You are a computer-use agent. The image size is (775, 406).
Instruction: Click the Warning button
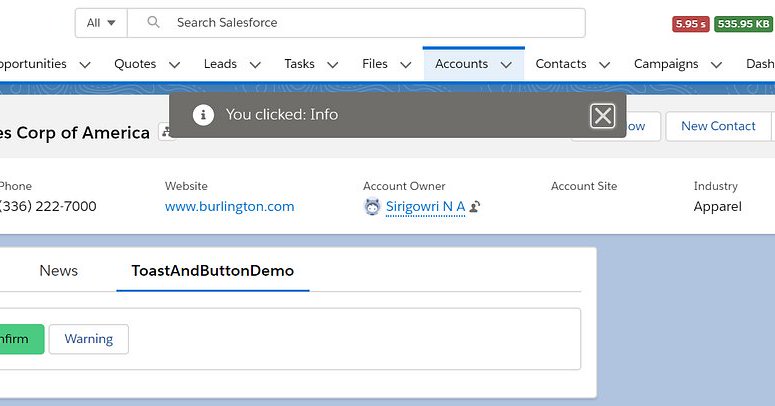(x=88, y=339)
